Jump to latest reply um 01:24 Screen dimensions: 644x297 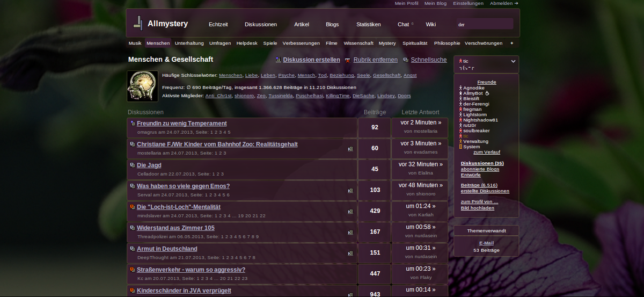pos(421,206)
